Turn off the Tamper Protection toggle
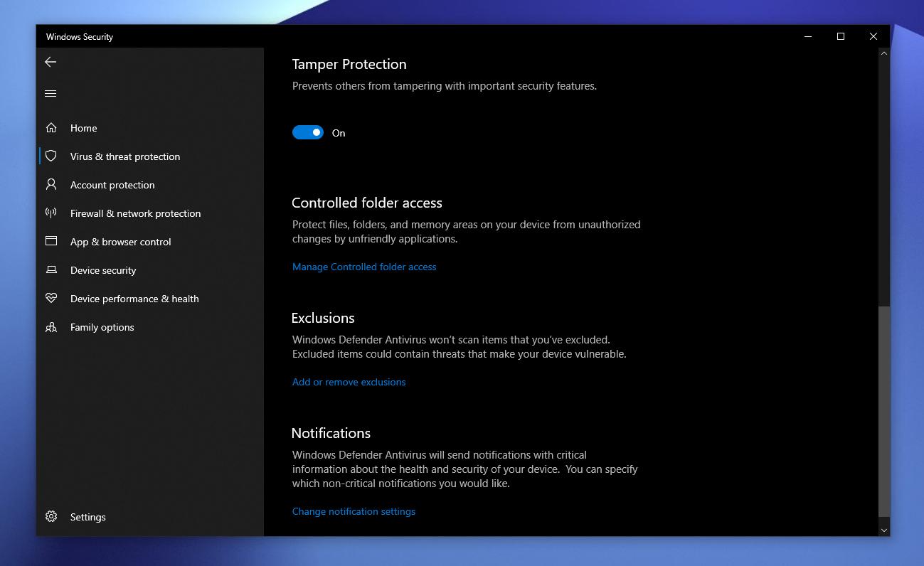This screenshot has height=566, width=924. pos(308,133)
